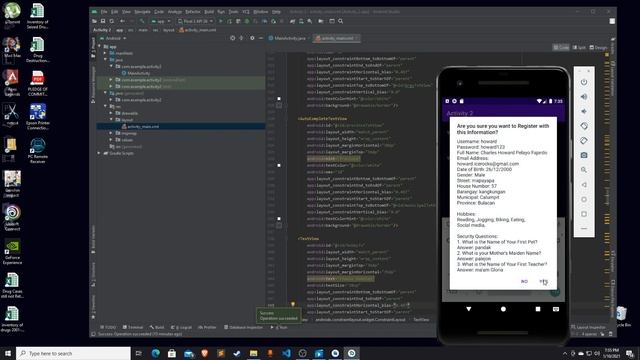640x360 pixels.
Task: Open the Edit menu
Action: (x=115, y=11)
